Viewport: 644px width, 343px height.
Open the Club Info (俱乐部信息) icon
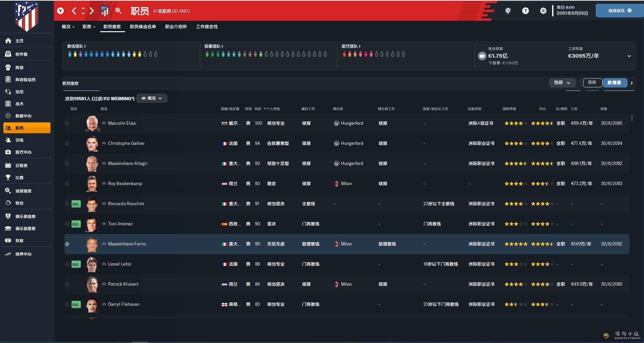[8, 216]
